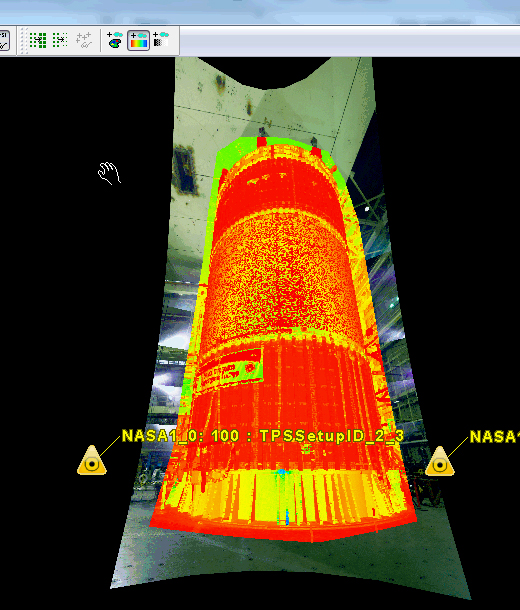The height and width of the screenshot is (610, 520).
Task: Select the left yellow scanner station marker
Action: click(x=92, y=461)
